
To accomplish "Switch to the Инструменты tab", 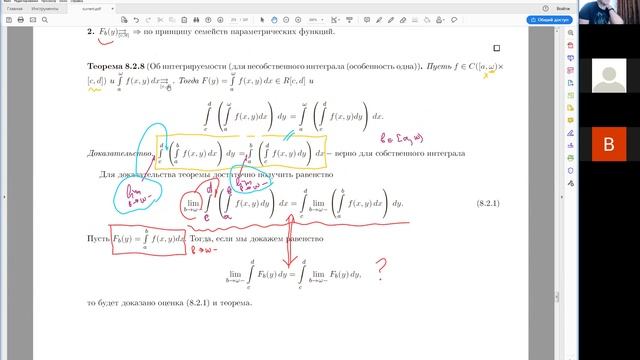I will pyautogui.click(x=45, y=9).
